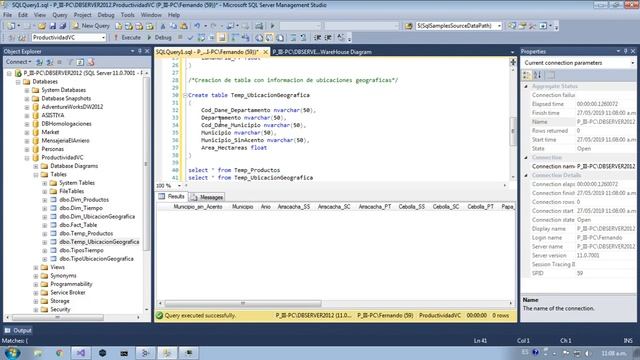Start the query Debug
The width and height of the screenshot is (640, 360).
click(159, 38)
